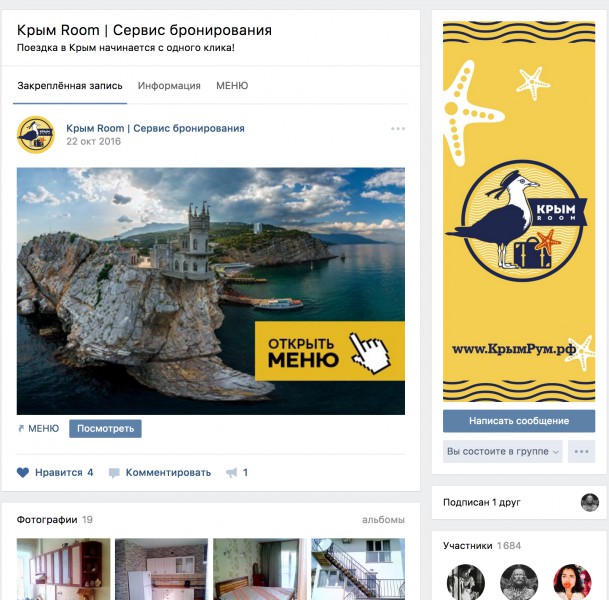This screenshot has width=609, height=600.
Task: Click the megaphone share icon
Action: [231, 473]
